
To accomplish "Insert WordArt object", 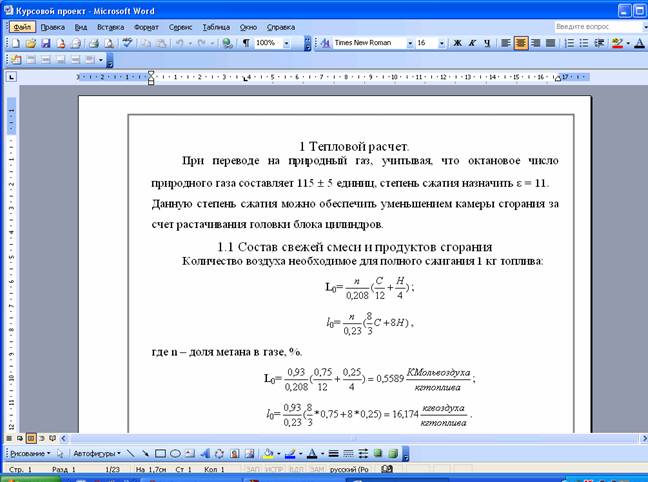I will (x=205, y=453).
